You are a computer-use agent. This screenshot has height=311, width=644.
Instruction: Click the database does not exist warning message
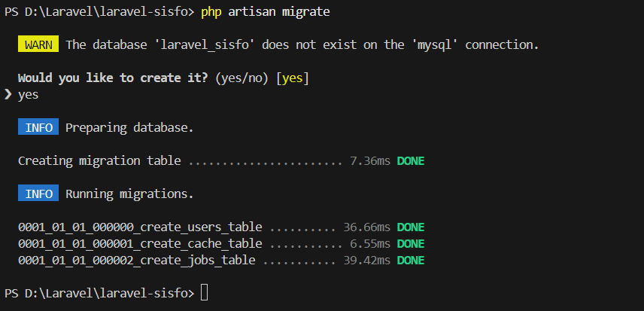(x=302, y=44)
